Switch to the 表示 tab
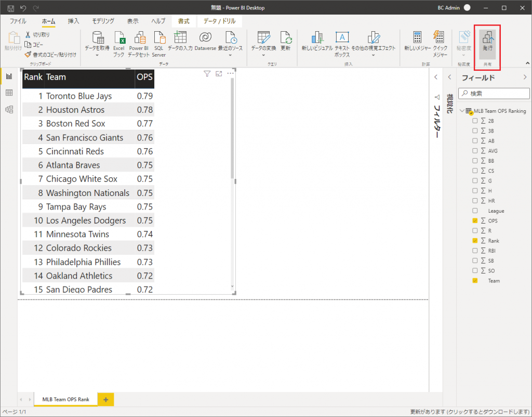 tap(132, 21)
